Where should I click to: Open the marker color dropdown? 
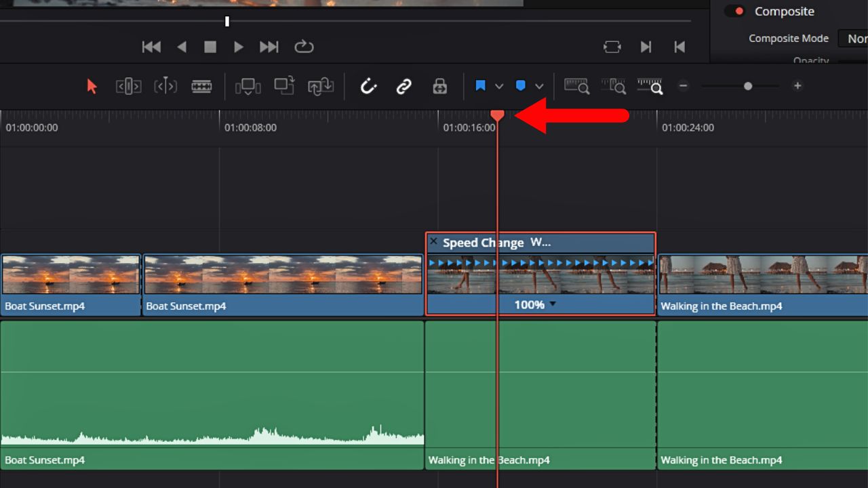pos(539,86)
